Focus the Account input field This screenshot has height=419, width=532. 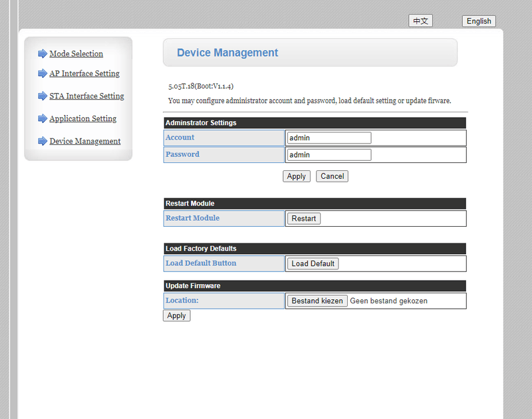[x=329, y=138]
